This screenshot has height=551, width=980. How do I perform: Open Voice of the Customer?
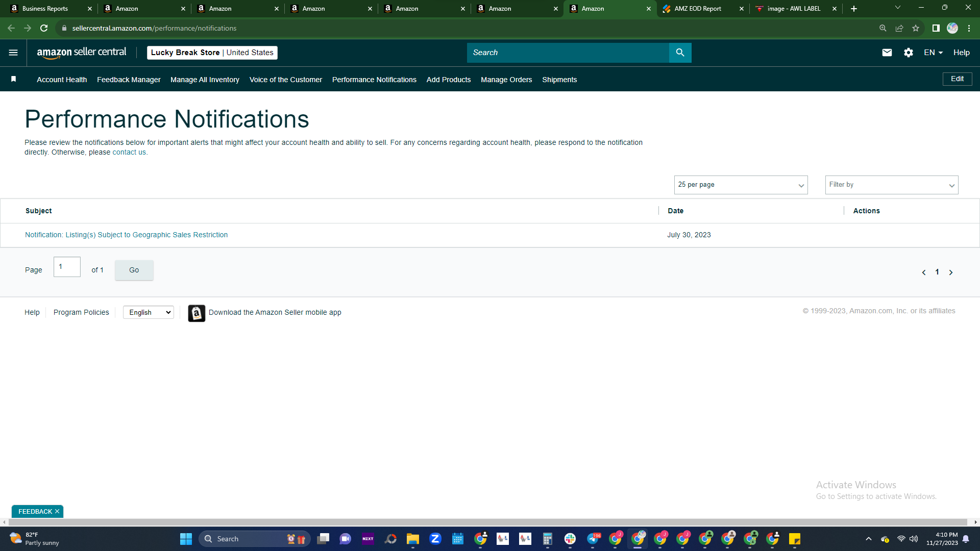[x=286, y=80]
